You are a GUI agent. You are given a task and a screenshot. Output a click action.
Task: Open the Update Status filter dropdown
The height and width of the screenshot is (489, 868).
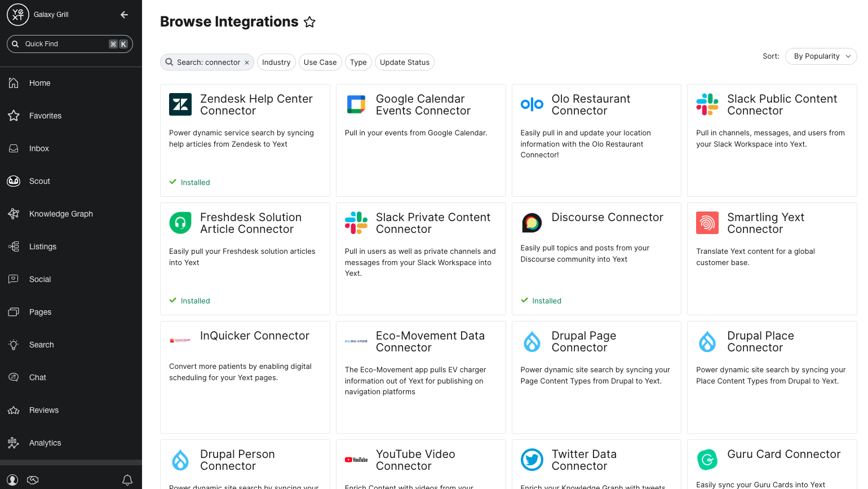tap(405, 63)
